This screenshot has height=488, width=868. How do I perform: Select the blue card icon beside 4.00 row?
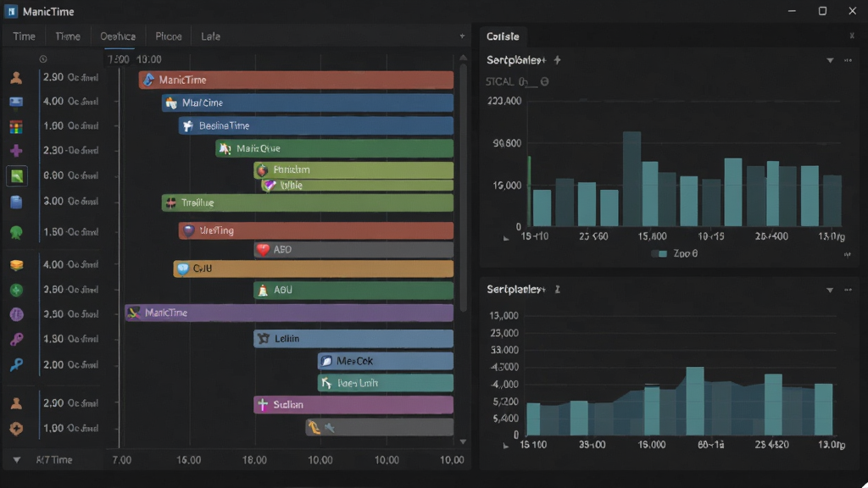click(x=16, y=102)
